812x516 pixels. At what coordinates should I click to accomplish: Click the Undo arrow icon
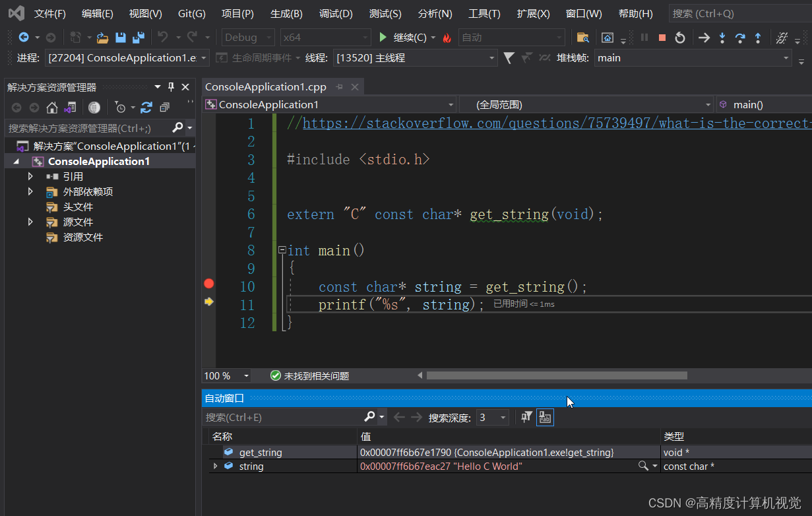click(x=162, y=38)
